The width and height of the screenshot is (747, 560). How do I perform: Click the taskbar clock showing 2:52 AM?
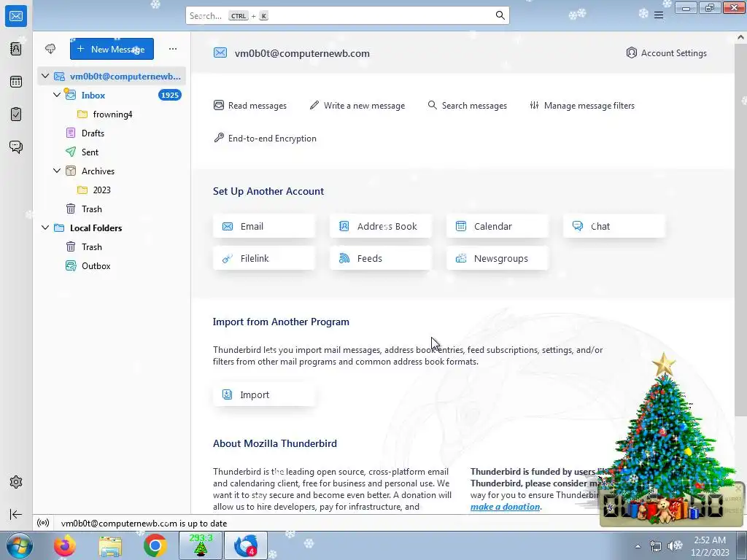[710, 546]
